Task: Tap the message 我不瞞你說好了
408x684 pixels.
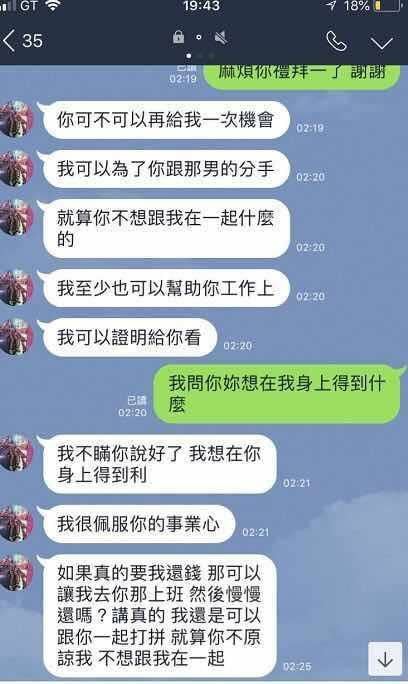Action: [160, 464]
